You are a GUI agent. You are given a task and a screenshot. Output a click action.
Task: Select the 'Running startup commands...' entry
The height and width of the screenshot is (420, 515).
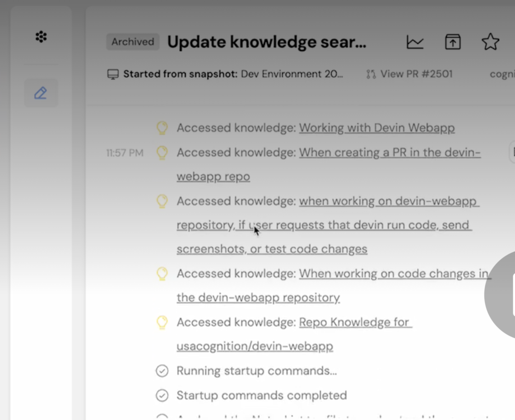257,371
